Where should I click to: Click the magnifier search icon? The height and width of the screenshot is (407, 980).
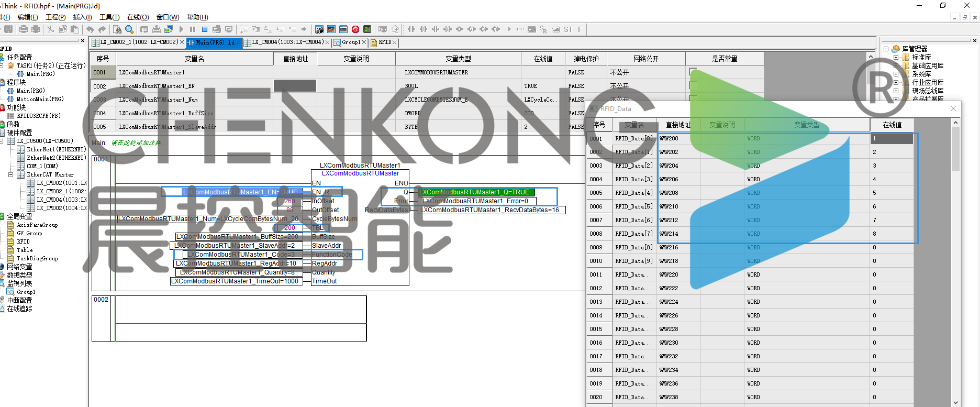(129, 29)
